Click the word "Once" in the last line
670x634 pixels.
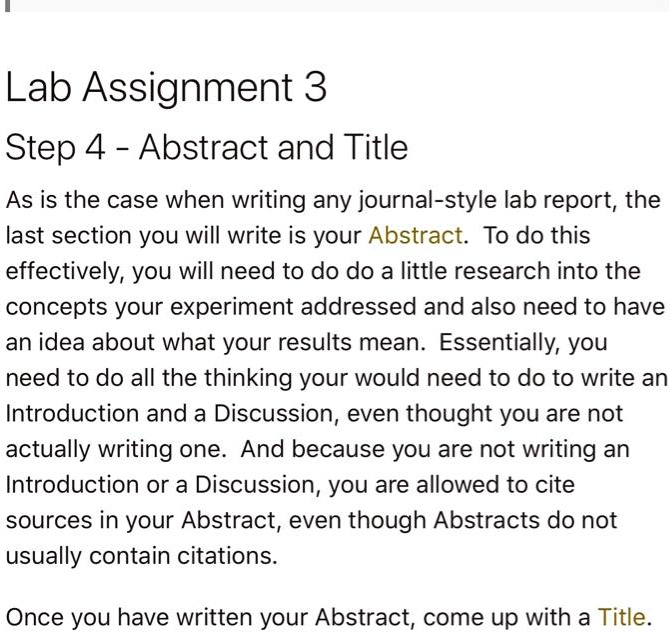[x=32, y=617]
